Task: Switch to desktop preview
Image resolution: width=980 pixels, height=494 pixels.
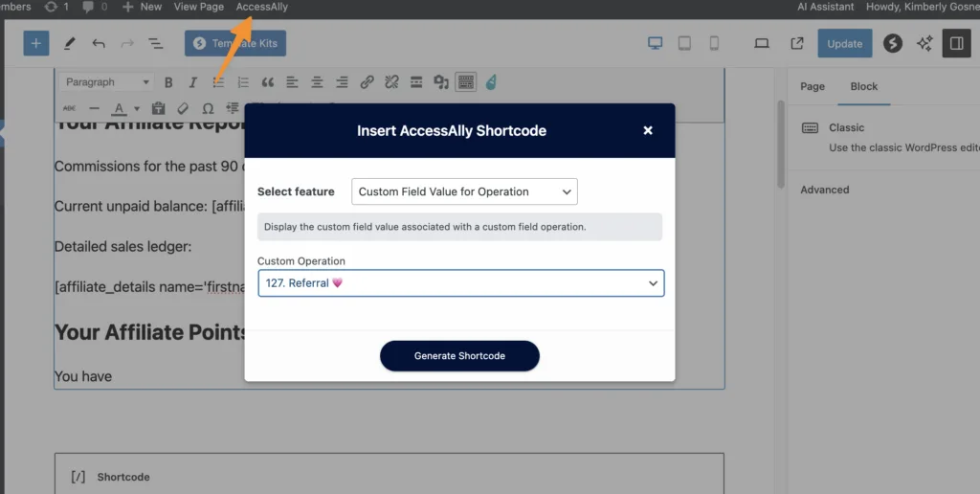Action: point(655,43)
